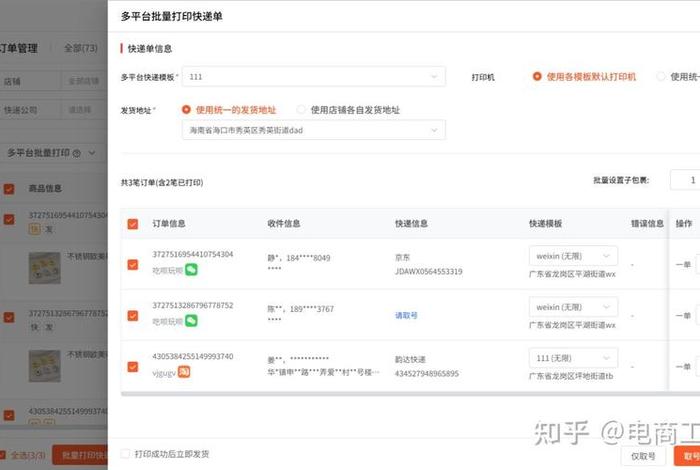Click tracking number 434527948965895

[426, 374]
